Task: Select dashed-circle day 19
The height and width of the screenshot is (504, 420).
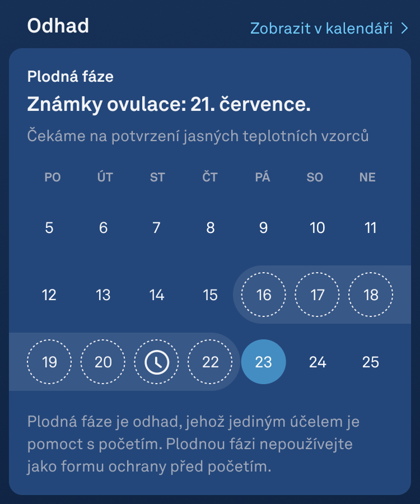Action: point(50,362)
